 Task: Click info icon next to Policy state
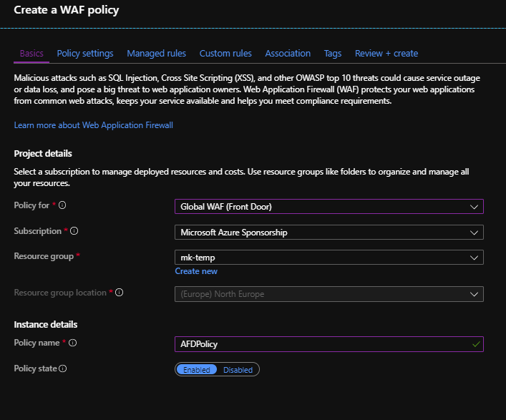pos(63,368)
